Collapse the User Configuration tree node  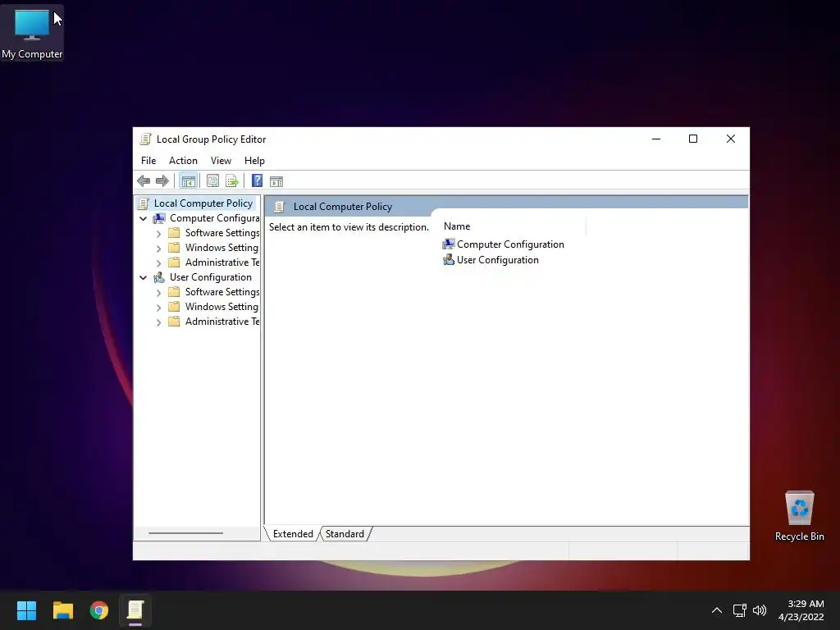coord(143,277)
